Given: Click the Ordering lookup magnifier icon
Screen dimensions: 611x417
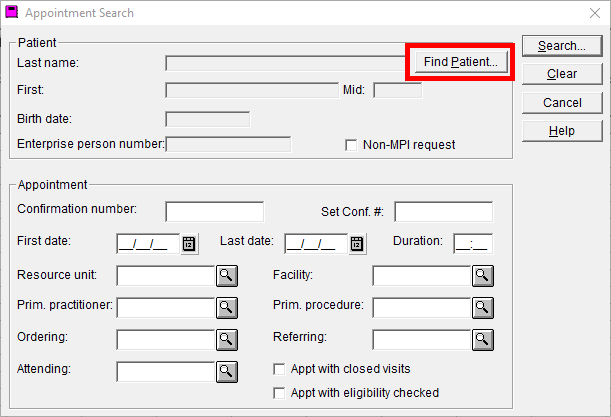Looking at the screenshot, I should tap(226, 340).
